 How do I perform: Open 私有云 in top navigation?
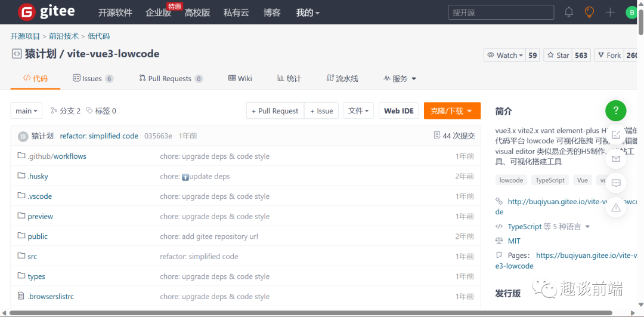pos(236,13)
